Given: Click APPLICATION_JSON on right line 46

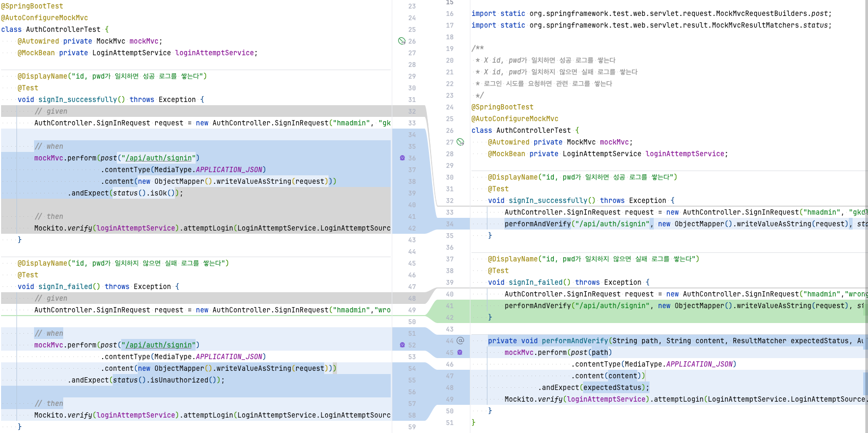Looking at the screenshot, I should coord(700,364).
